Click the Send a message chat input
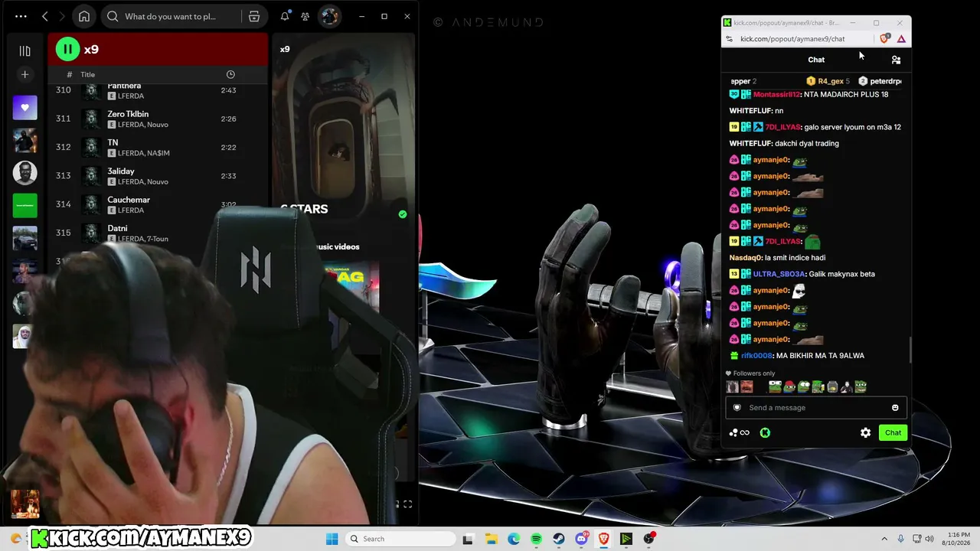The width and height of the screenshot is (980, 551). pyautogui.click(x=816, y=408)
